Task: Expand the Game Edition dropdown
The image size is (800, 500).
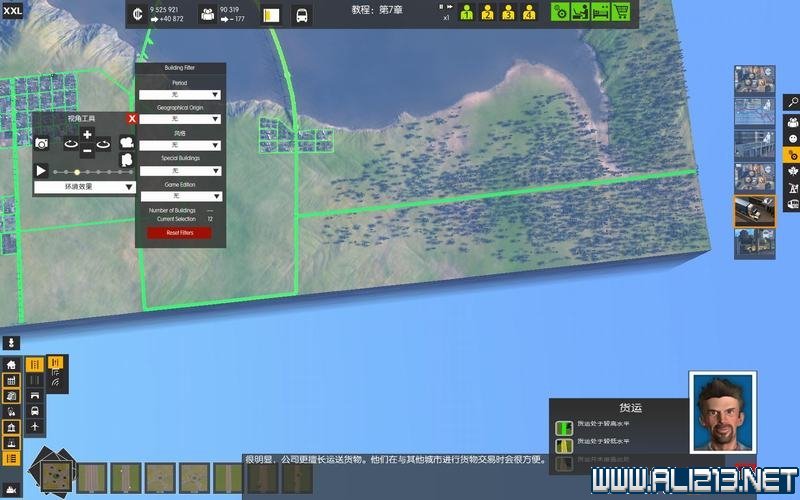Action: coord(180,196)
